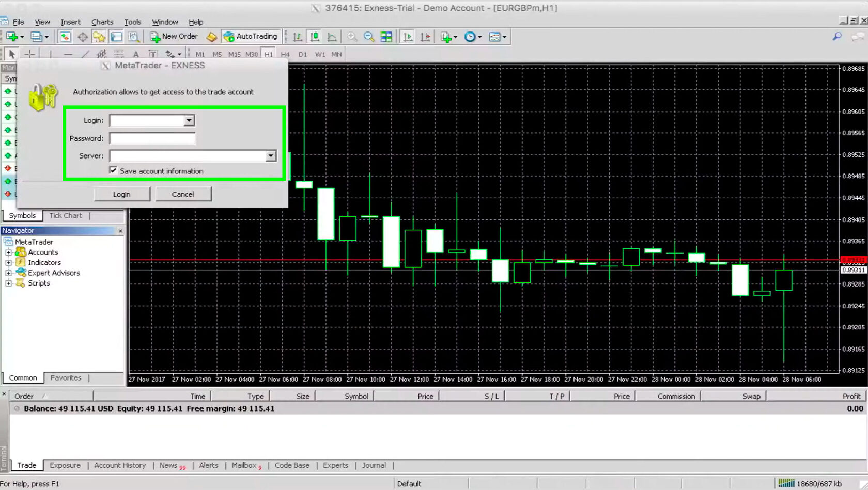This screenshot has width=868, height=490.
Task: Expand the Expert Advisors tree node
Action: click(8, 273)
